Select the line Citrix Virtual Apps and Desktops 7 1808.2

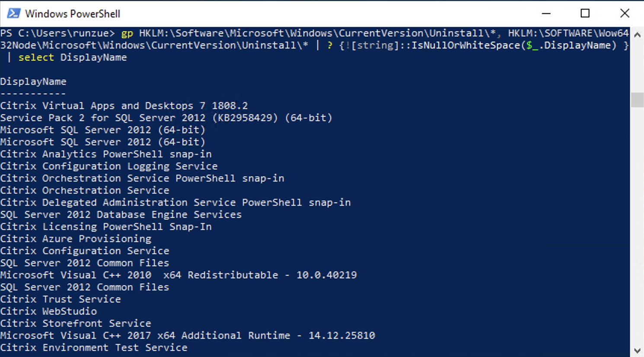pyautogui.click(x=124, y=105)
